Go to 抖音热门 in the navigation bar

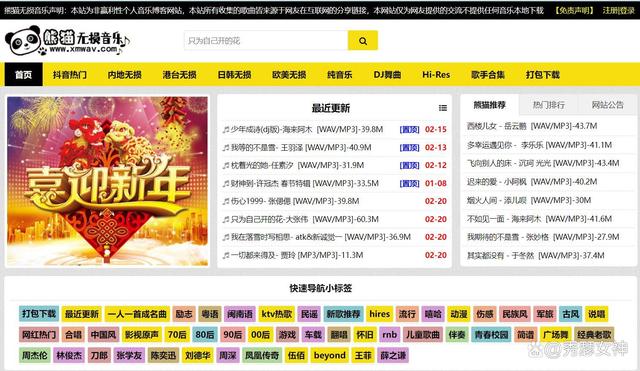70,75
